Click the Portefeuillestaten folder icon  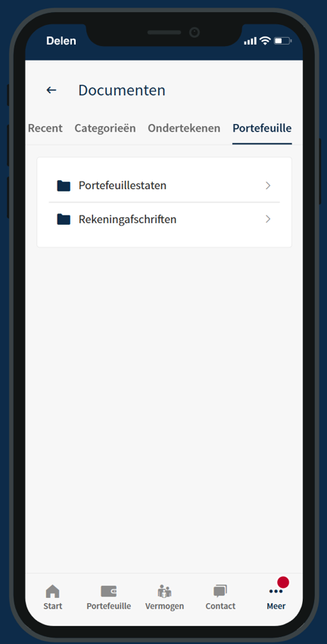[x=64, y=185]
